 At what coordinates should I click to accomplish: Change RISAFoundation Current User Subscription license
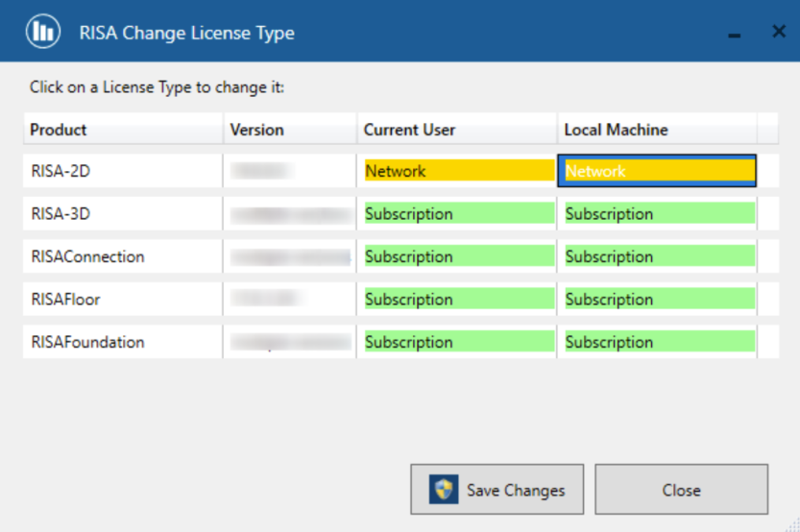460,342
